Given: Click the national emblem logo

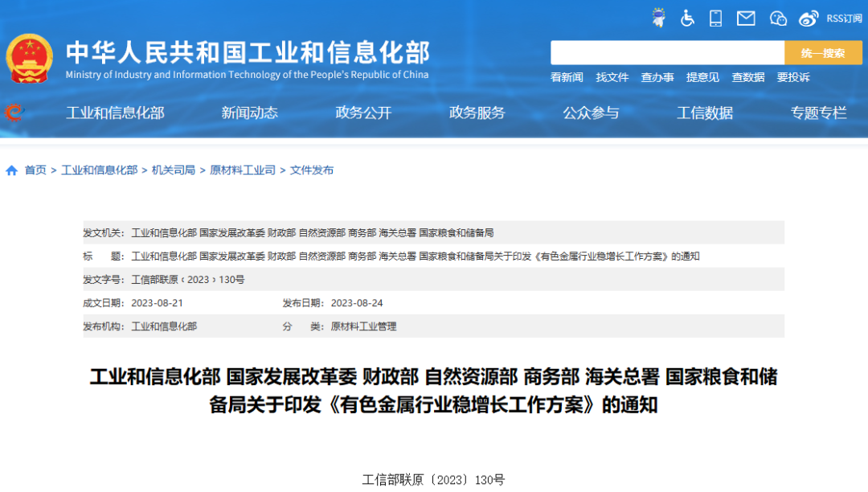Looking at the screenshot, I should (30, 59).
